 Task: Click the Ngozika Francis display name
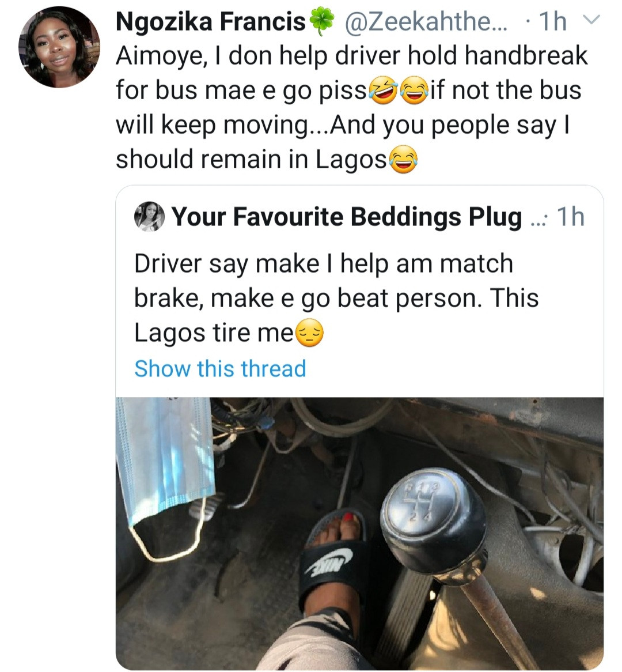[x=211, y=22]
